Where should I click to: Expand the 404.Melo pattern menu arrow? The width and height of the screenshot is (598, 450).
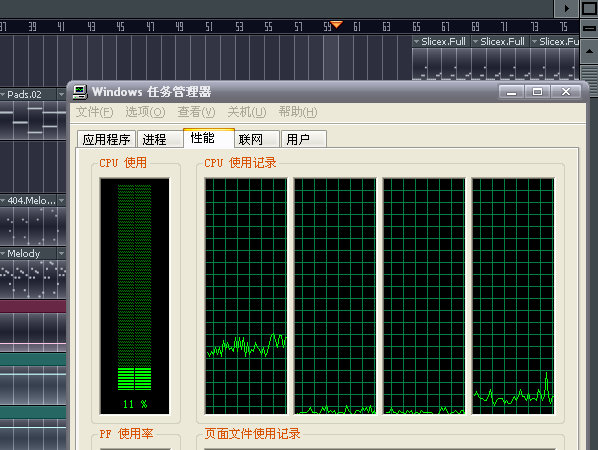tap(61, 200)
